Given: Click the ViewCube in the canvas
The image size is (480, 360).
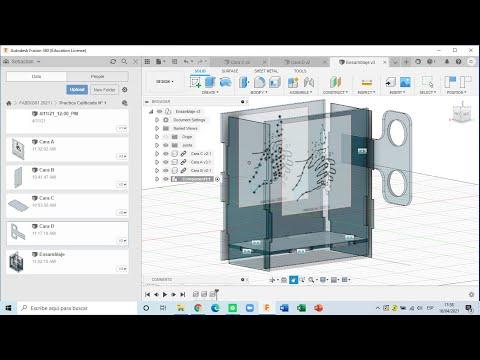Looking at the screenshot, I should point(462,113).
